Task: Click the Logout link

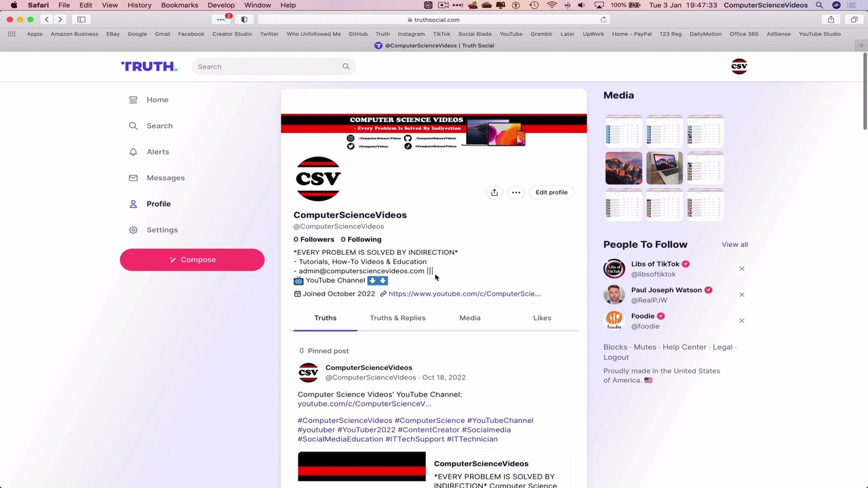Action: pyautogui.click(x=616, y=357)
